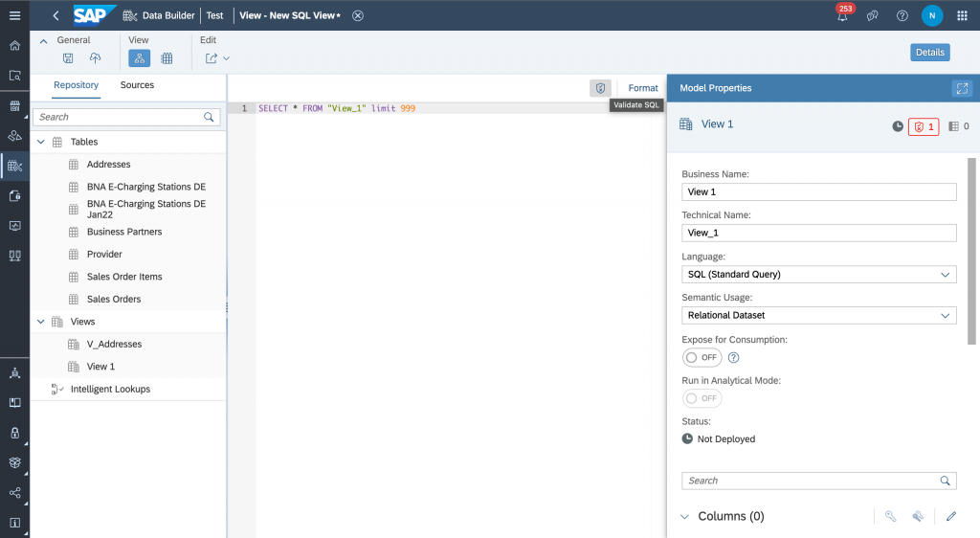The width and height of the screenshot is (980, 538).
Task: Open the Expose for Consumption help icon
Action: [734, 357]
